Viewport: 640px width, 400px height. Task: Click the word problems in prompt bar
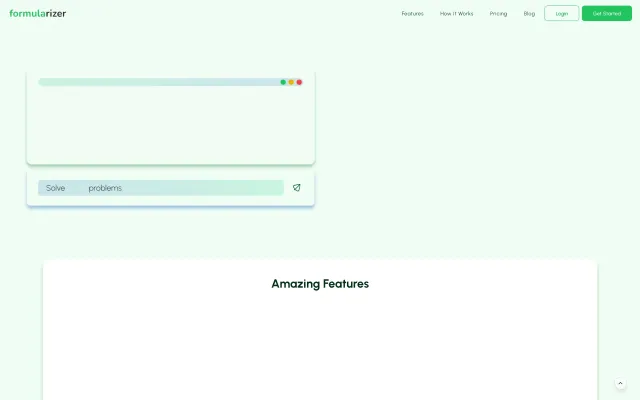pyautogui.click(x=105, y=188)
